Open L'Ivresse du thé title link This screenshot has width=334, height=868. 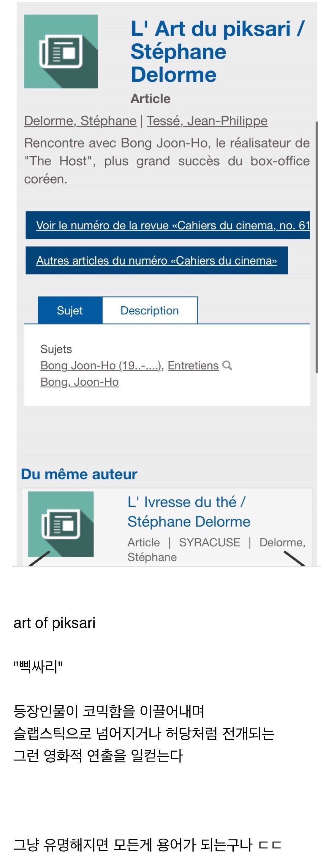[189, 512]
